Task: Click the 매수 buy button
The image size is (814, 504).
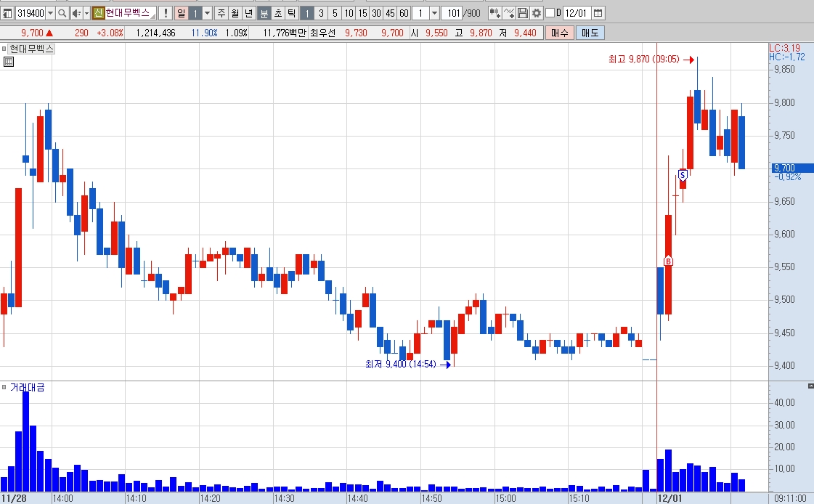Action: coord(560,33)
